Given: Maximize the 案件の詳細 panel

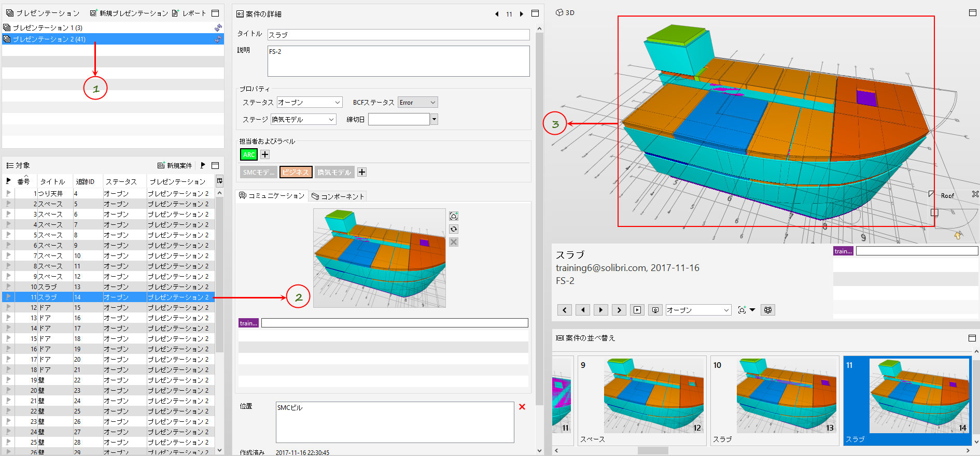Looking at the screenshot, I should click(x=535, y=13).
